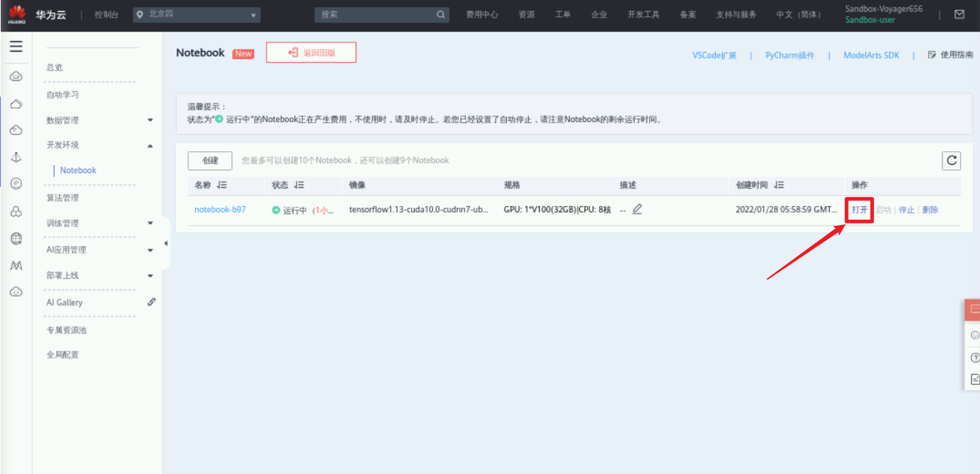Screen dimensions: 980x474
Task: Click the Huawei logo in top bar
Action: pyautogui.click(x=16, y=14)
